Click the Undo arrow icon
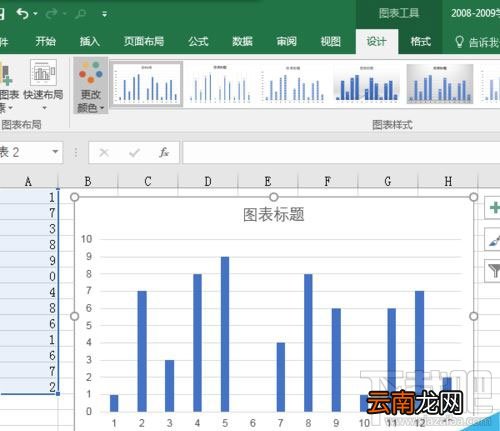 tap(23, 14)
